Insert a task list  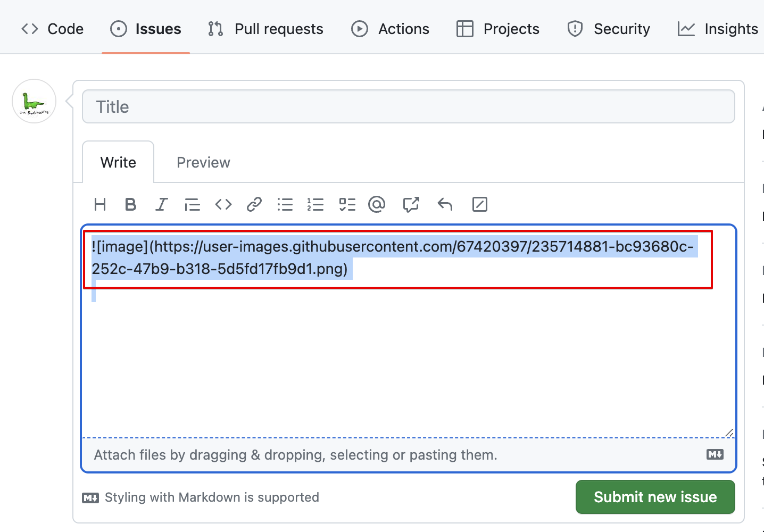click(x=347, y=204)
